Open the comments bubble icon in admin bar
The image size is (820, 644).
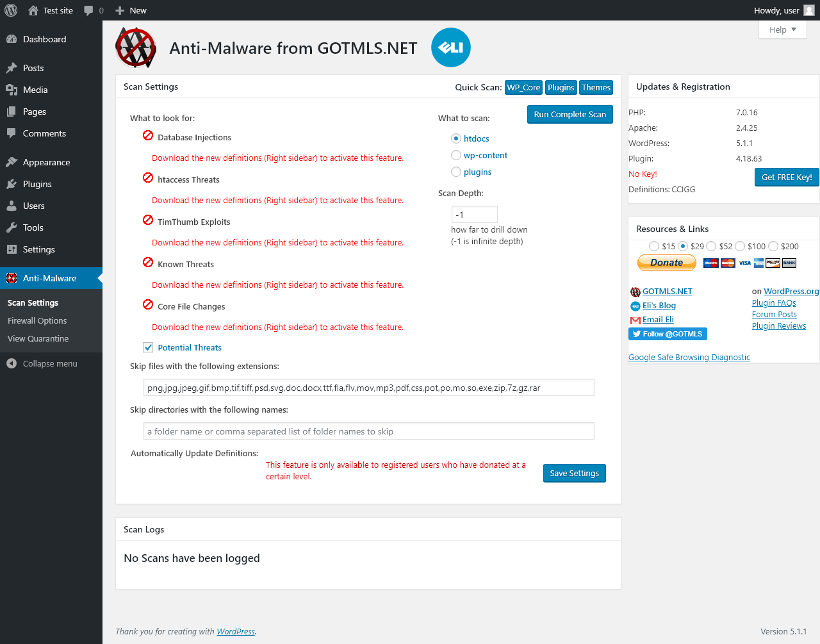pyautogui.click(x=89, y=10)
